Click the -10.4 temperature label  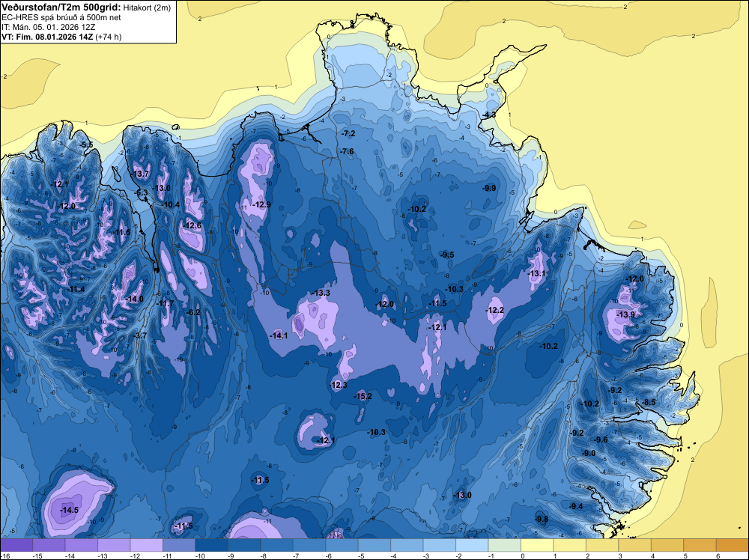tap(171, 204)
